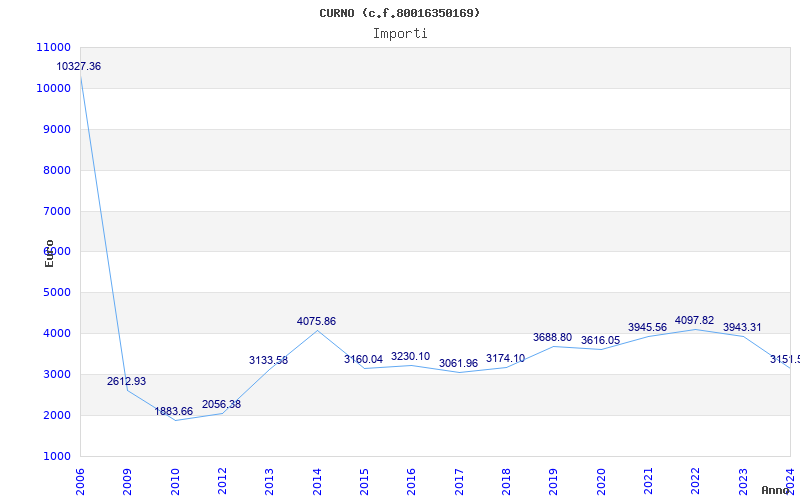Click the 7000 y-axis tick label

[x=56, y=211]
